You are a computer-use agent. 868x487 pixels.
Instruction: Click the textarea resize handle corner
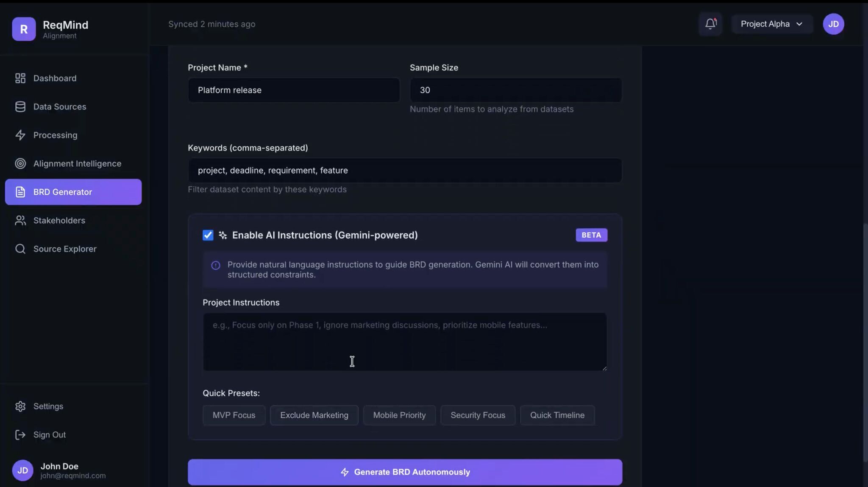(x=604, y=368)
